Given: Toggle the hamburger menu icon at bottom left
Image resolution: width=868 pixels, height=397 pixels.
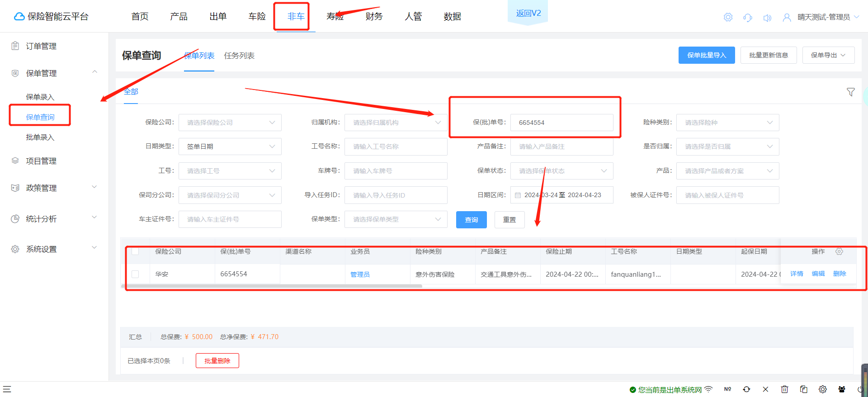Looking at the screenshot, I should click(7, 389).
